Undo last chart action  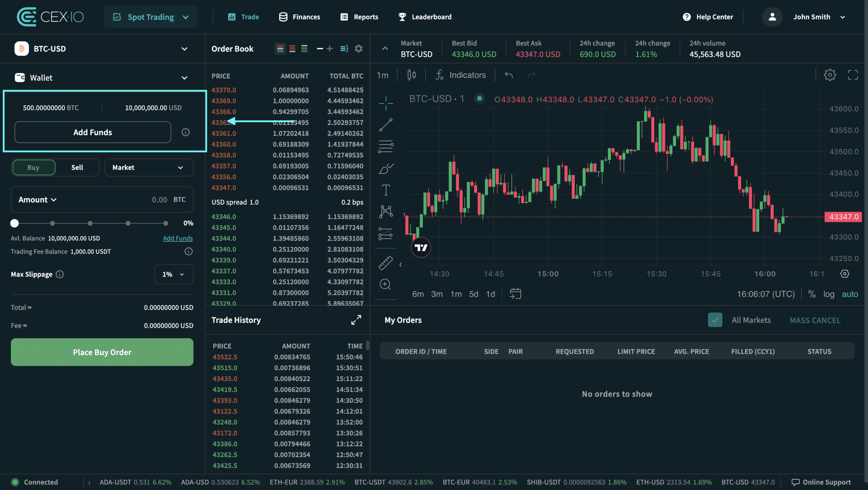coord(508,75)
